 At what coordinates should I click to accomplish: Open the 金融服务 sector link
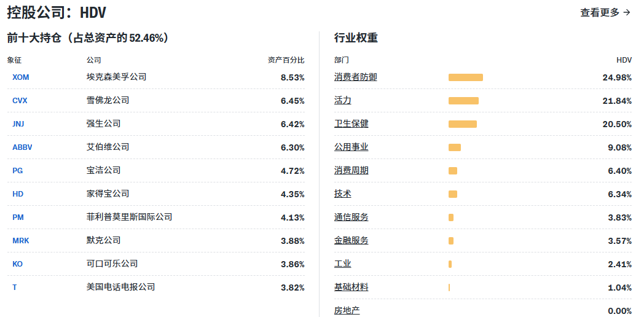pyautogui.click(x=351, y=241)
